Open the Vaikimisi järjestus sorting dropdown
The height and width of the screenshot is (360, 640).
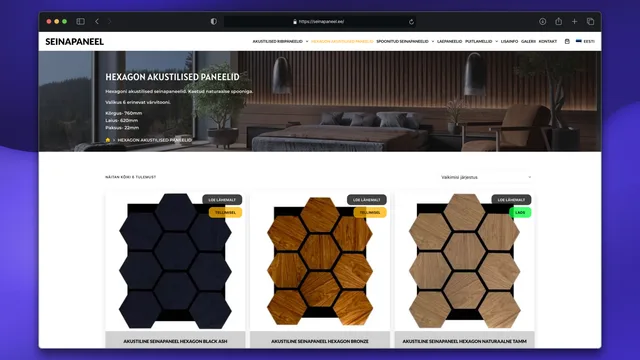click(x=486, y=177)
